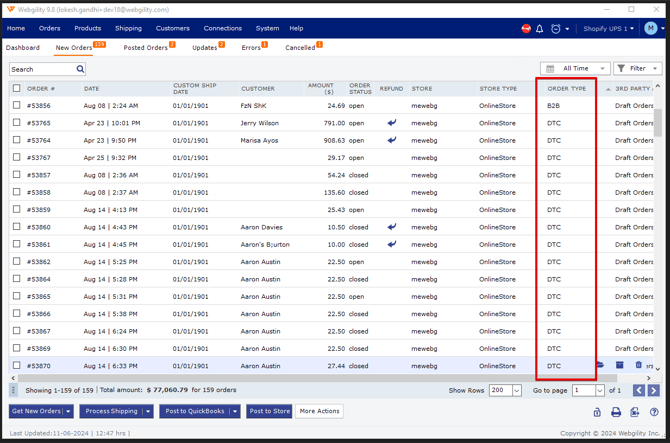
Task: Toggle the select-all header checkbox
Action: pyautogui.click(x=16, y=88)
